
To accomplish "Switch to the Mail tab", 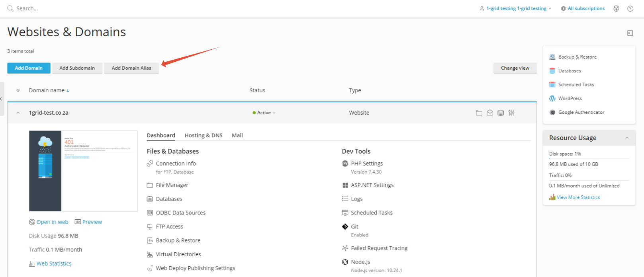I will 237,135.
